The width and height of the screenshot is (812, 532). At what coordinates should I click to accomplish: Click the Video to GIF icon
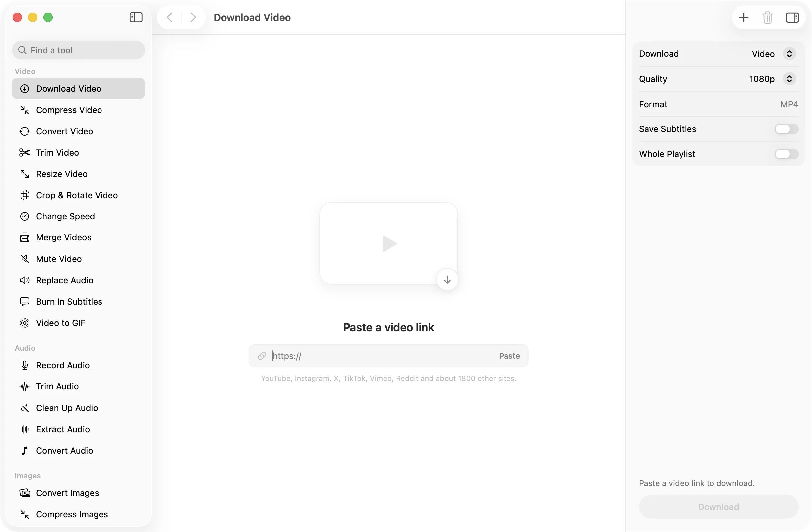click(25, 323)
